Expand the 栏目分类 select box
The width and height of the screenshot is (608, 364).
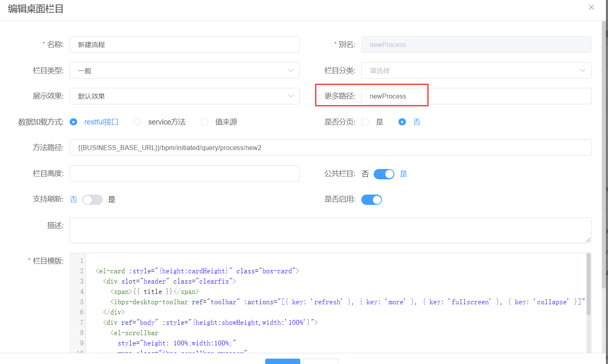[x=476, y=70]
